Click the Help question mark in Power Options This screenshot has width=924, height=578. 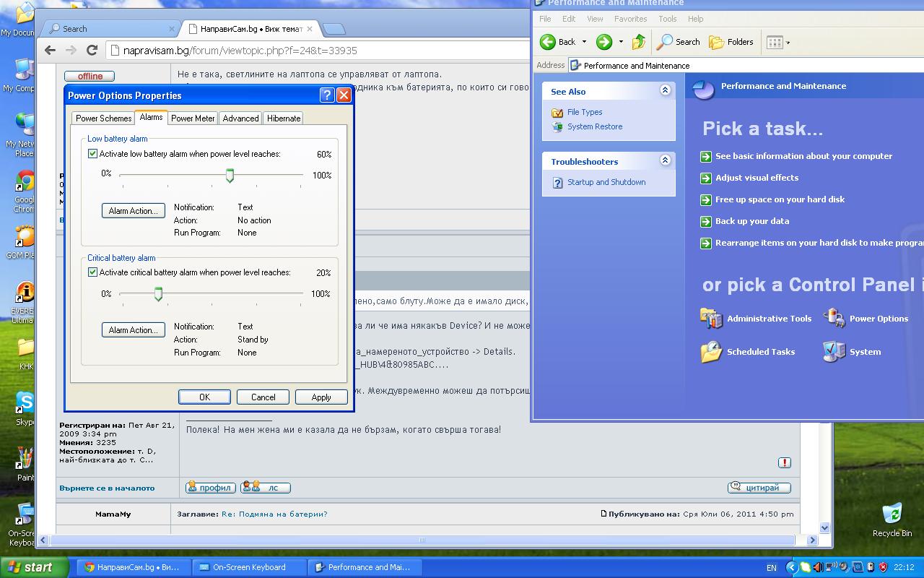point(326,95)
